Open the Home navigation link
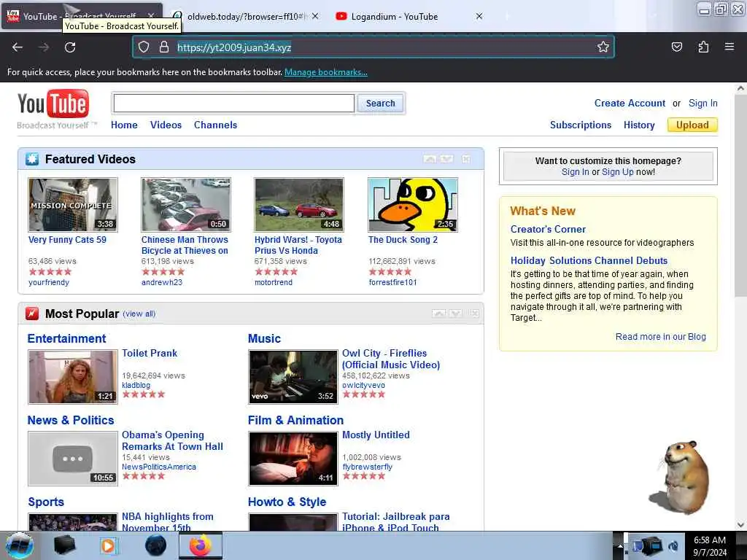 pos(124,125)
